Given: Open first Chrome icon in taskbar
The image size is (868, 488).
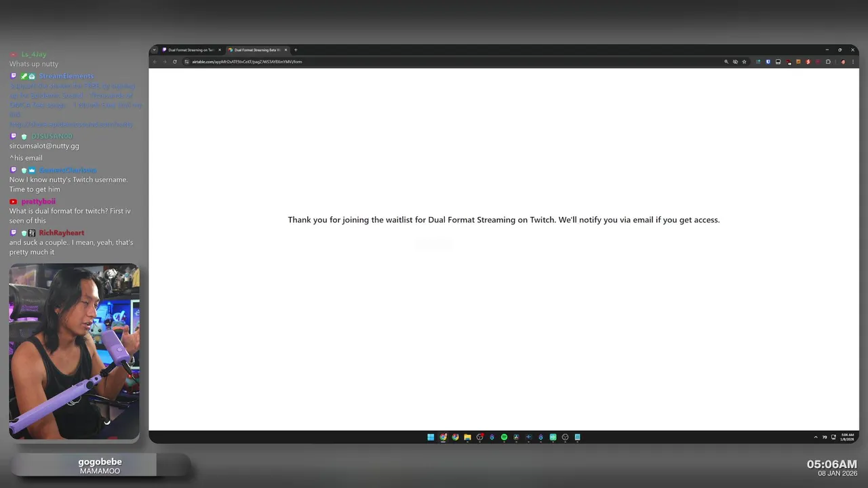Looking at the screenshot, I should pyautogui.click(x=443, y=437).
